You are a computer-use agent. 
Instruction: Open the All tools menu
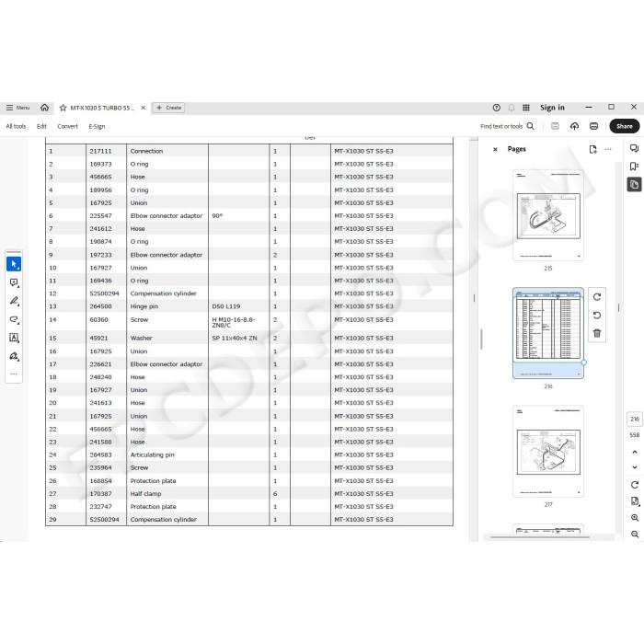[16, 126]
